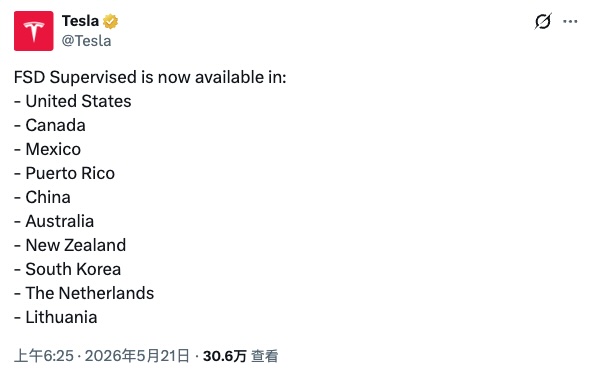Open the 30.6万 view count
The image size is (591, 373).
click(x=225, y=356)
